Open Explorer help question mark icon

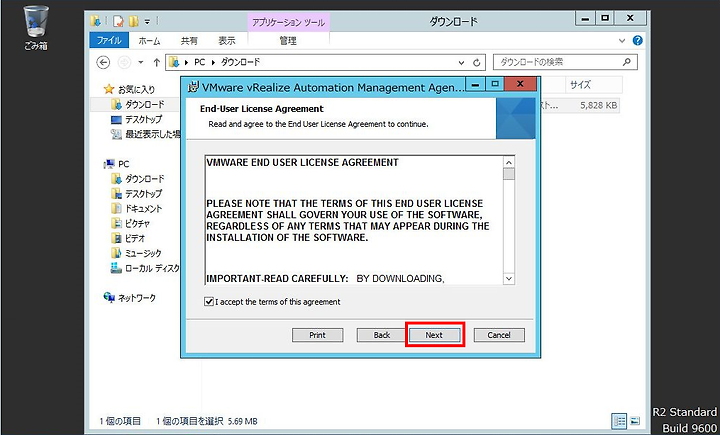[637, 40]
